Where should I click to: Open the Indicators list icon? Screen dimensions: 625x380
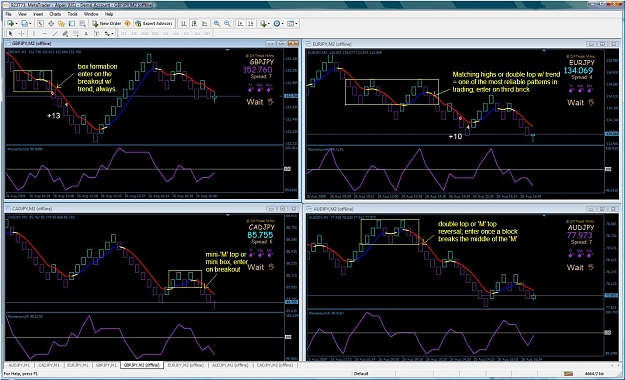click(x=263, y=24)
